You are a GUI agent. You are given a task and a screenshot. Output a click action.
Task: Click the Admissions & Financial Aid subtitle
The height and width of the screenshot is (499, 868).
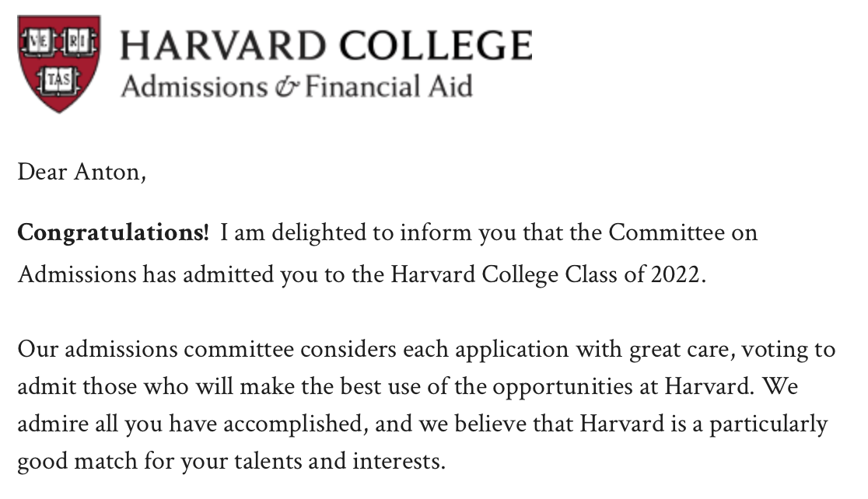(x=297, y=87)
